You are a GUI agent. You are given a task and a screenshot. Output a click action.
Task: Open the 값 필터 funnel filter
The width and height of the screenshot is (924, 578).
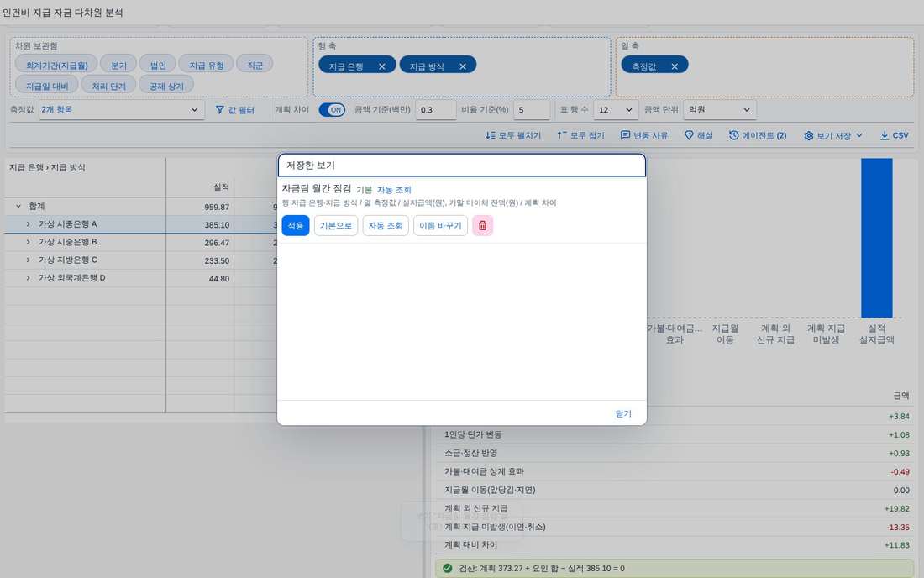click(x=234, y=109)
